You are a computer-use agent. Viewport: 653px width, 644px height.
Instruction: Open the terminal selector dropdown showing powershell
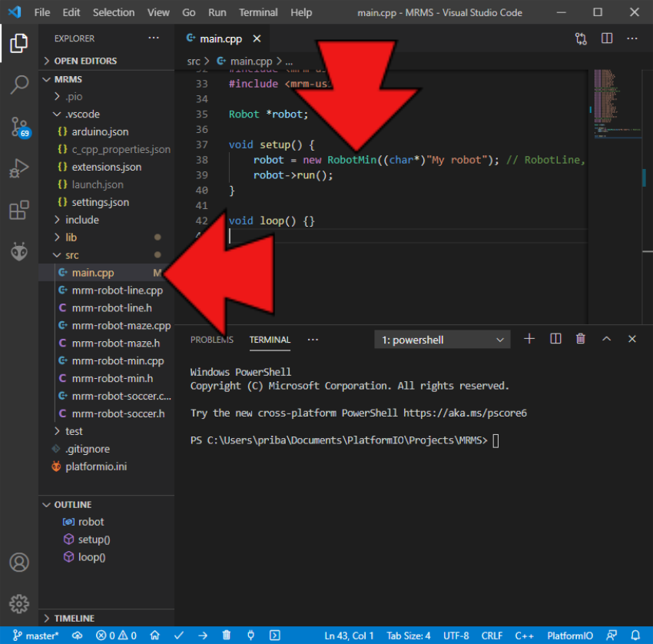[442, 340]
